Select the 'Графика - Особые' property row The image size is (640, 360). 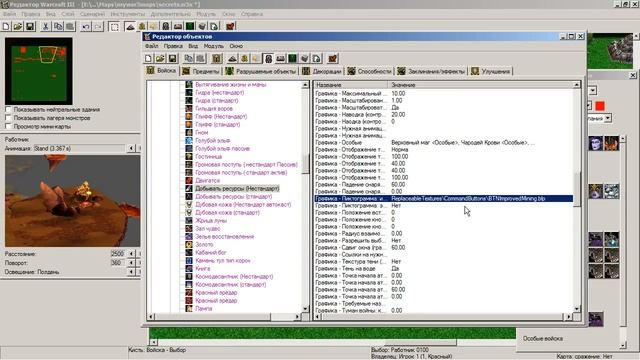[443, 142]
